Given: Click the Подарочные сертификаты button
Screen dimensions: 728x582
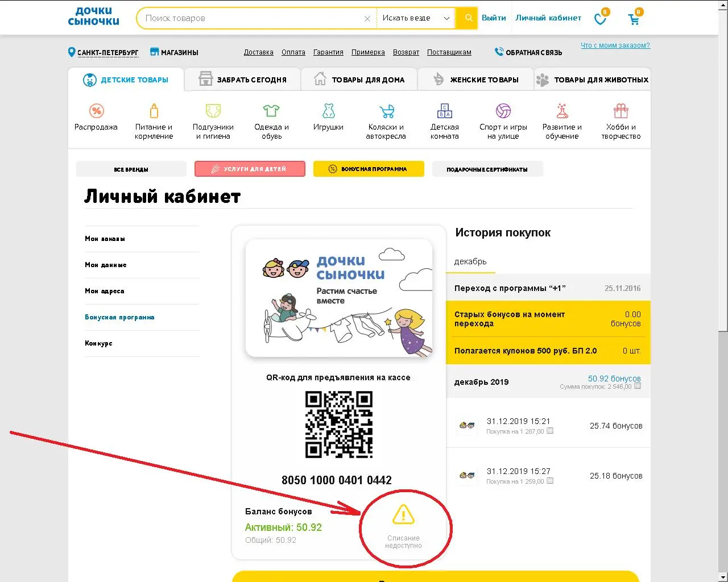Looking at the screenshot, I should (487, 169).
